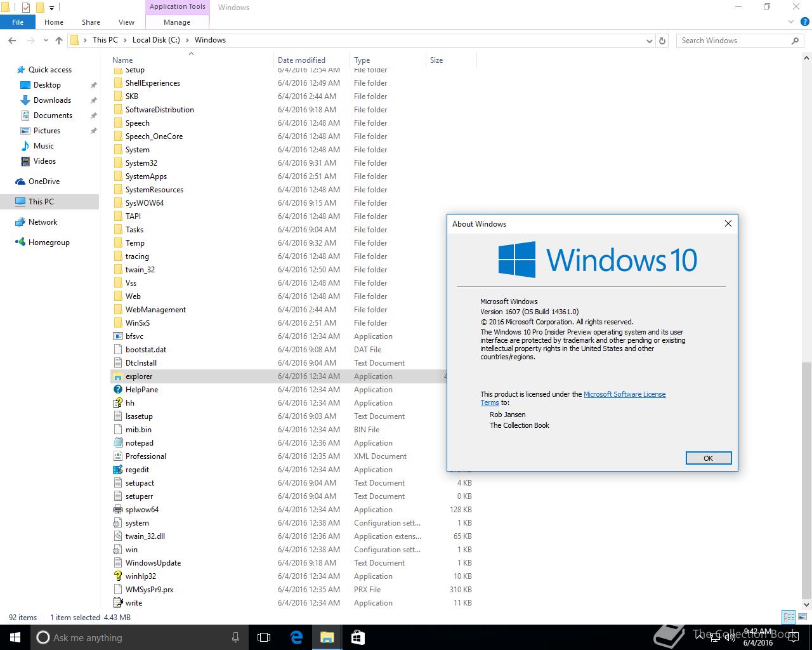Select the WMSysPr9.prx file row
Viewport: 812px width, 650px height.
point(294,590)
